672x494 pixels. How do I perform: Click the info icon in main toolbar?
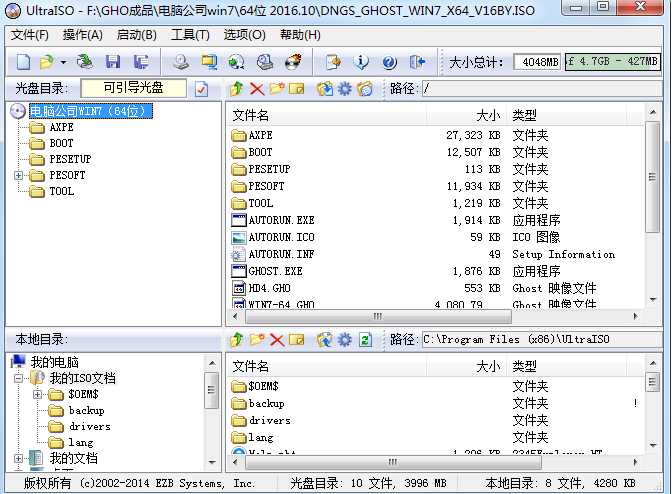pyautogui.click(x=361, y=63)
